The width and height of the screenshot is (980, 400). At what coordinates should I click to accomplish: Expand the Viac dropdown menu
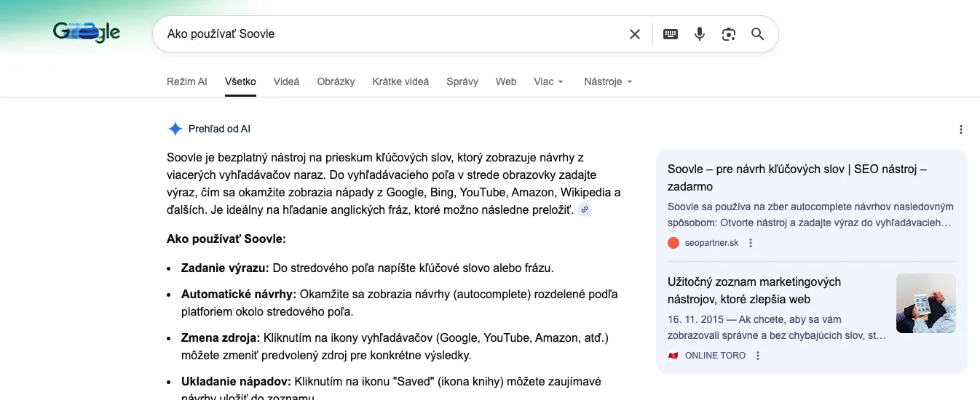548,81
